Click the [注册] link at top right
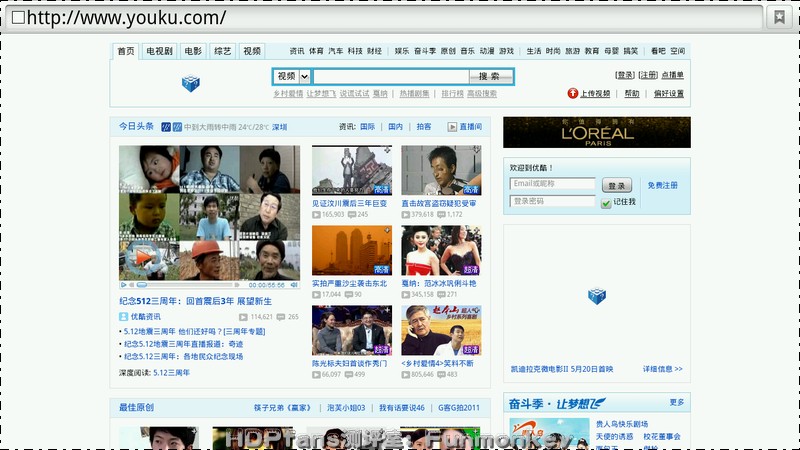Viewport: 800px width, 450px height. tap(648, 75)
